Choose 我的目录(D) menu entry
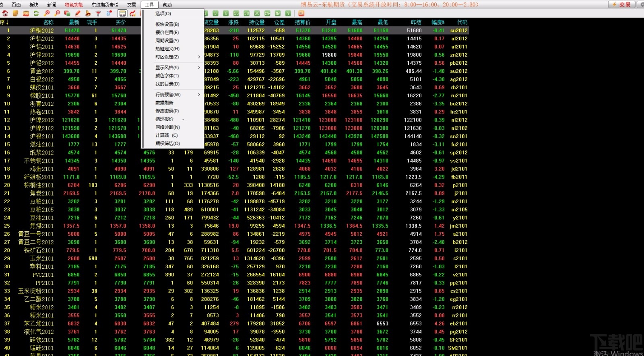 173,84
